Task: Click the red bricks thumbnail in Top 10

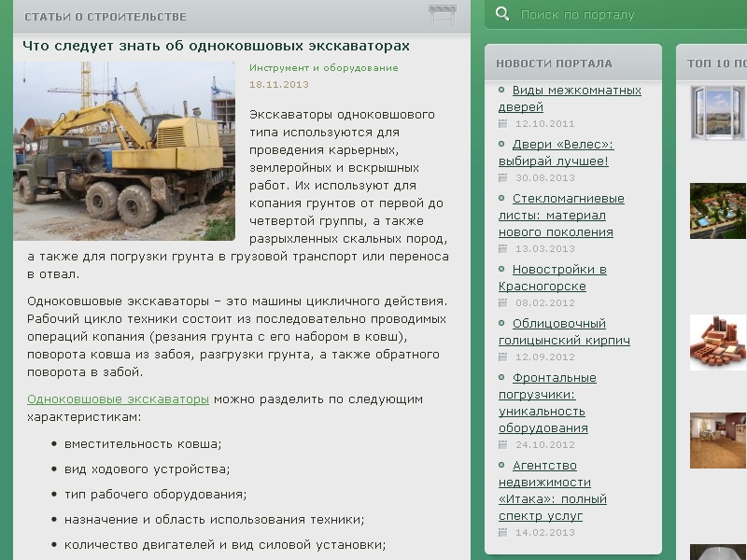Action: [x=718, y=343]
